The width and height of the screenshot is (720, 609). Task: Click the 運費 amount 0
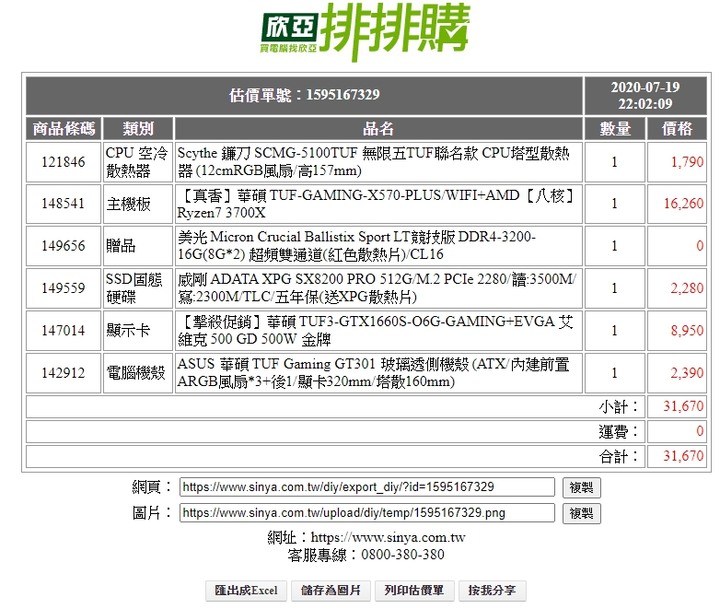(x=700, y=431)
